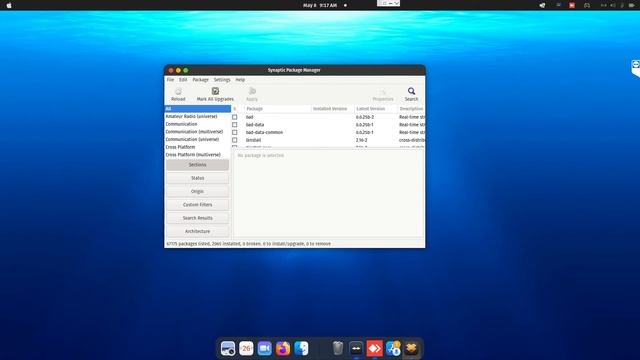Sort by Latest Version column header
The height and width of the screenshot is (360, 640).
376,109
